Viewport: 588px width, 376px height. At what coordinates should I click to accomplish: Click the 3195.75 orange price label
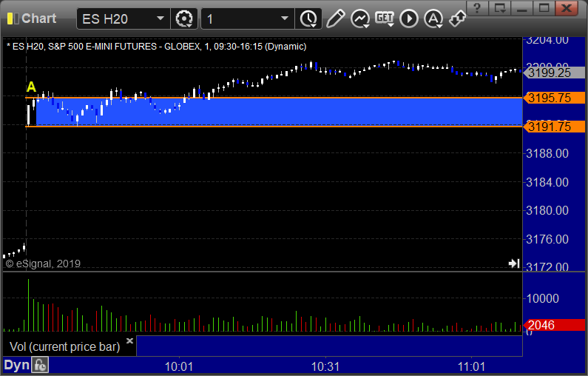(x=554, y=98)
